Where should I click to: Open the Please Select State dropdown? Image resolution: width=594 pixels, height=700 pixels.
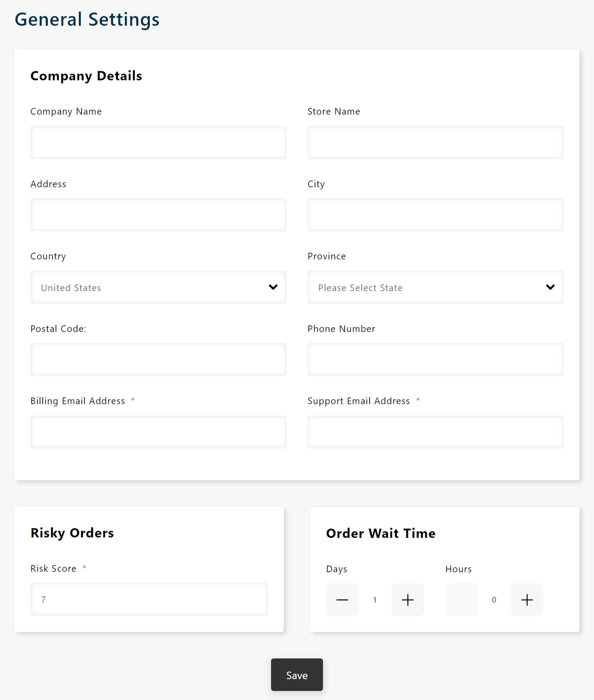(x=436, y=287)
